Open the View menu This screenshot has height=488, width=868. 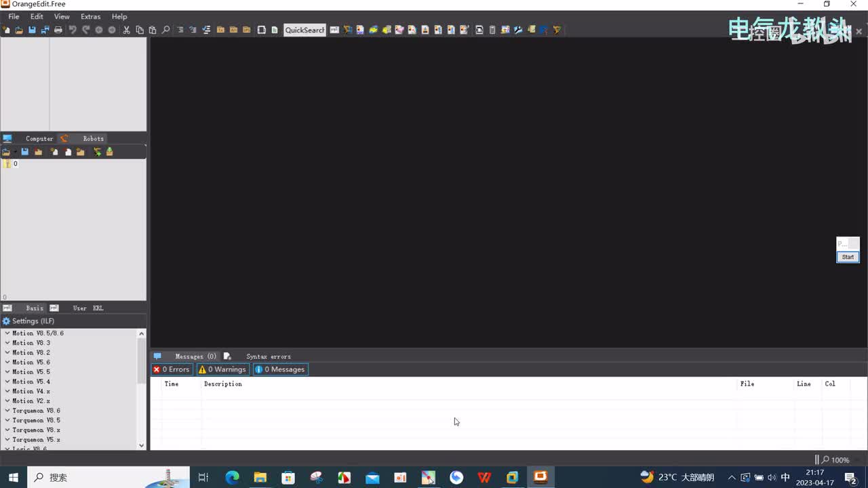pyautogui.click(x=62, y=16)
